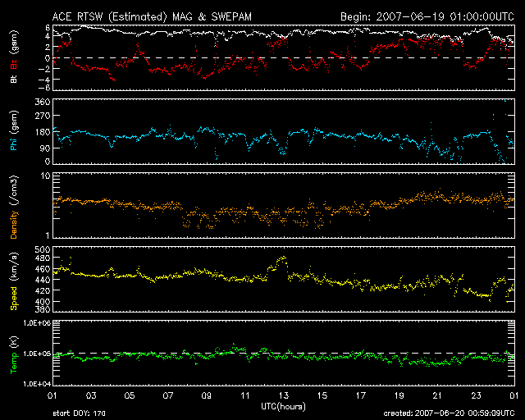The image size is (525, 420).
Task: Select the '420' tick on the Speed axis
Action: click(x=43, y=290)
